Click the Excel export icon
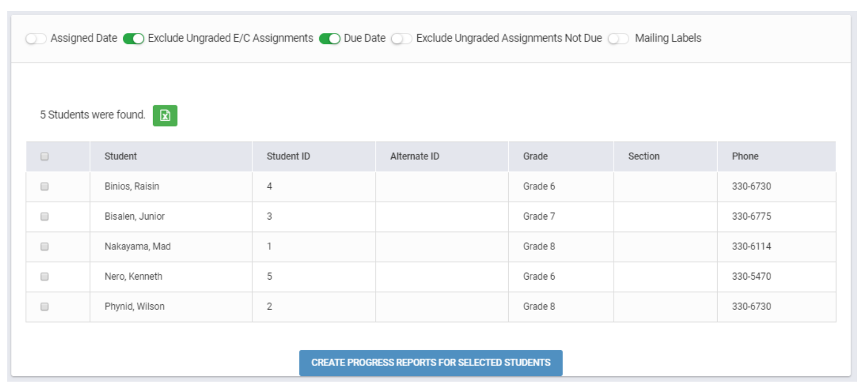Viewport: 868px width, 390px height. coord(165,116)
